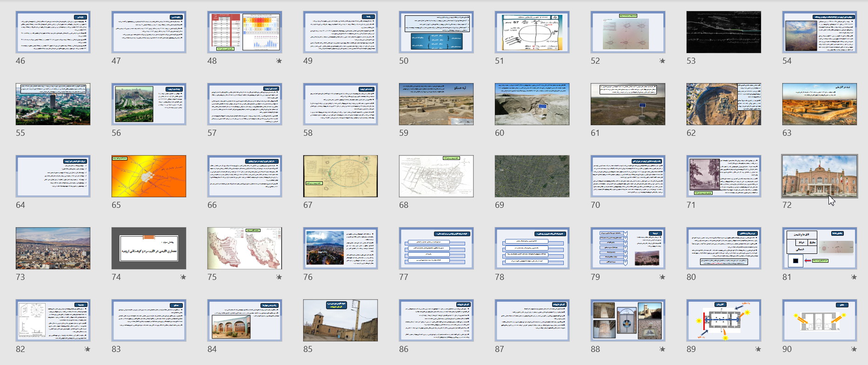Open slide 67 with the old yellow map
This screenshot has height=365, width=868.
pos(340,176)
